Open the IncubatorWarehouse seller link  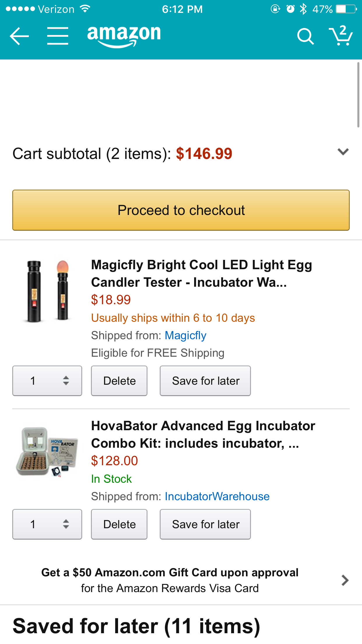pyautogui.click(x=217, y=496)
